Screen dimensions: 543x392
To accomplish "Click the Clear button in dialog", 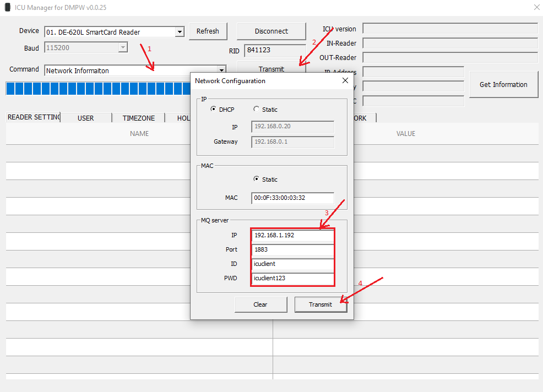I will 260,304.
